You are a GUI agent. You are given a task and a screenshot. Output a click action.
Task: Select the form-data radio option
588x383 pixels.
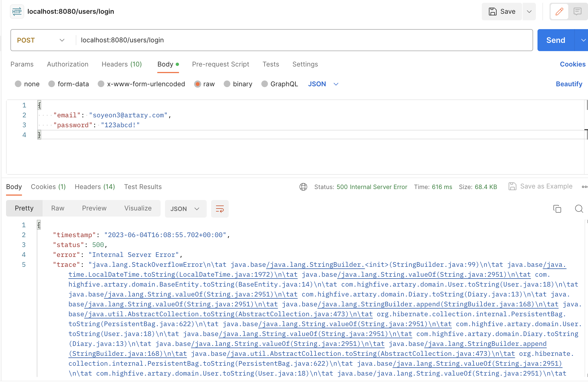coord(52,84)
